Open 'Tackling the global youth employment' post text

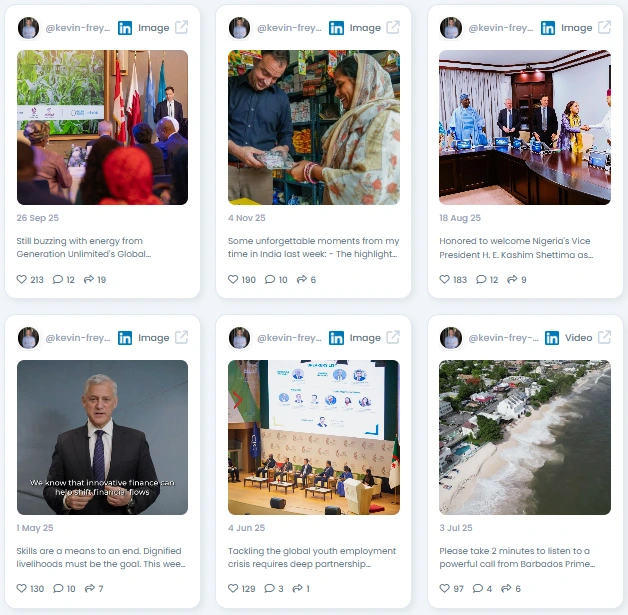[312, 557]
